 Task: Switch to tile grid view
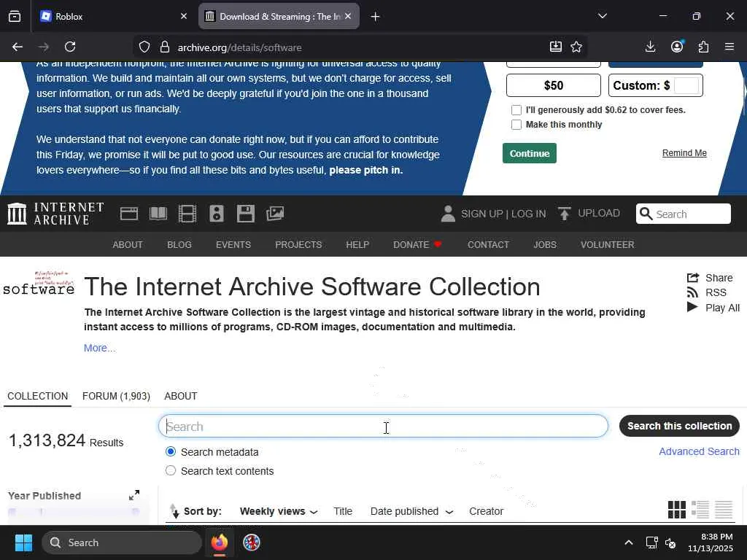pos(676,510)
